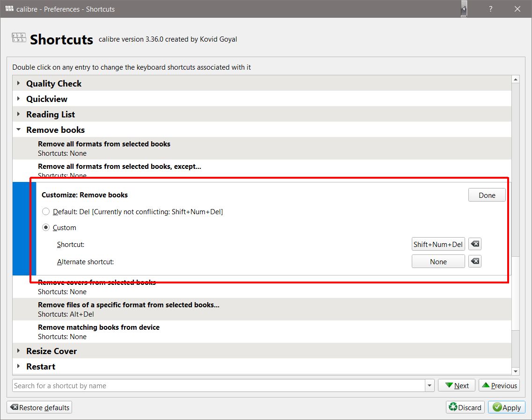The image size is (532, 420).
Task: Expand the Quality Check group
Action: point(19,83)
